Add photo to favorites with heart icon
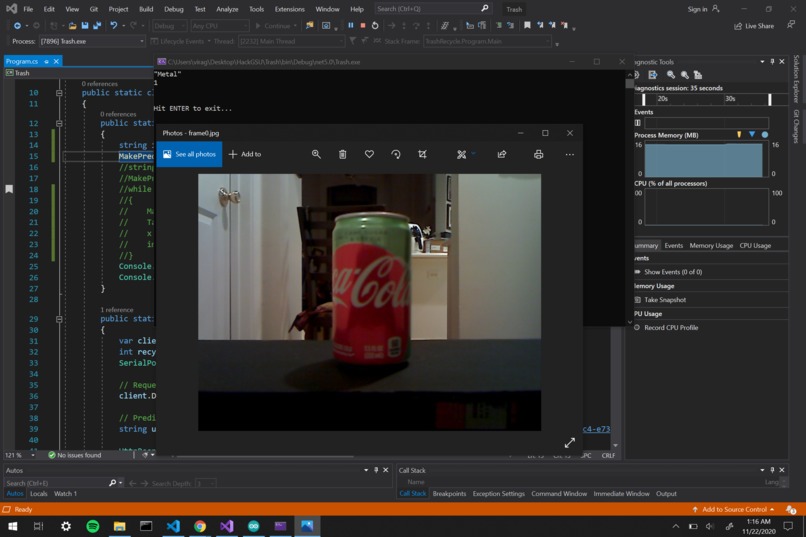Screen dimensions: 806x537 tap(369, 154)
